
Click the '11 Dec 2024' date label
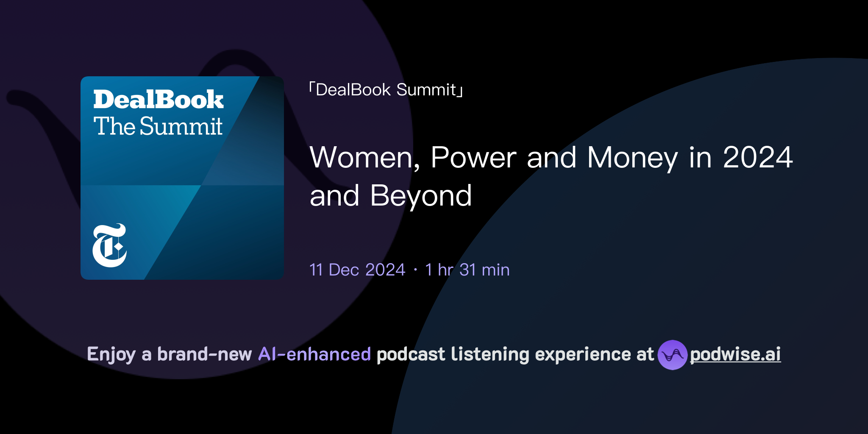click(357, 270)
